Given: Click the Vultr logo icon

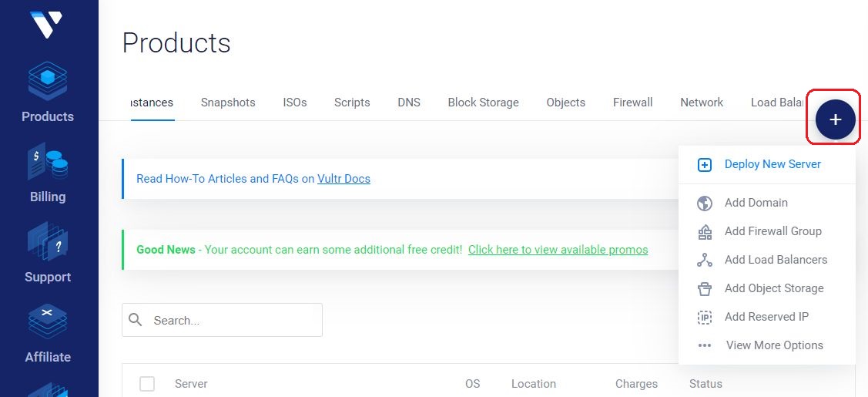Looking at the screenshot, I should click(46, 25).
